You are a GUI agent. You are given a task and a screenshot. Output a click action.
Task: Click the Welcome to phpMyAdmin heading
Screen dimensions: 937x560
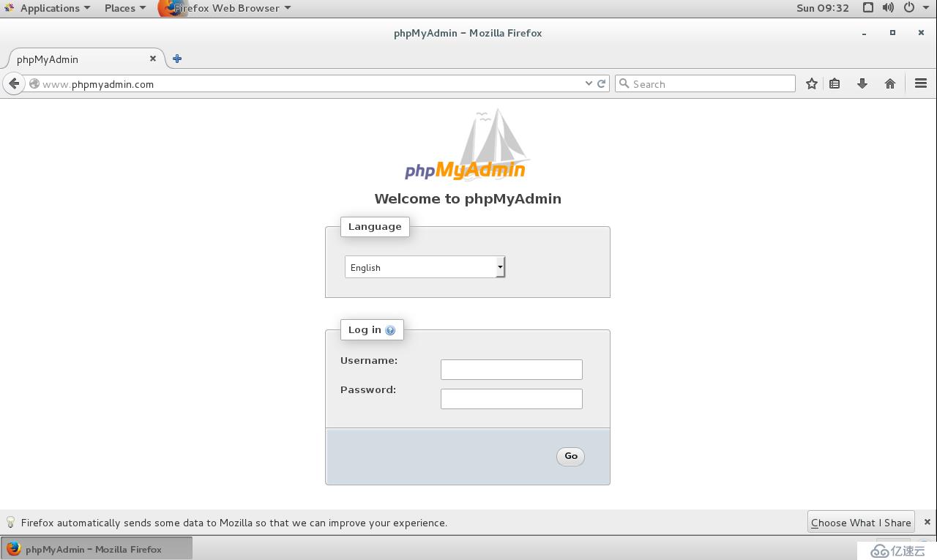[x=468, y=198]
